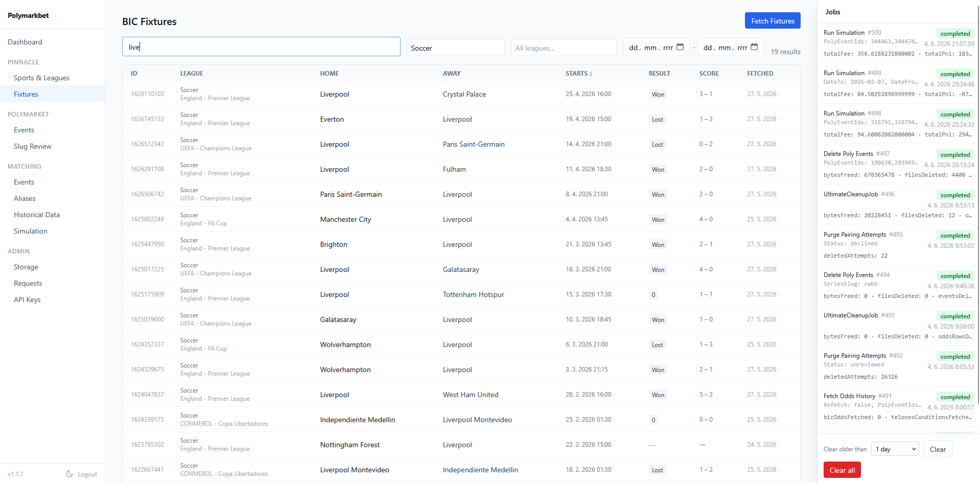This screenshot has width=980, height=483.
Task: Open the Dashboard link in sidebar
Action: (25, 42)
